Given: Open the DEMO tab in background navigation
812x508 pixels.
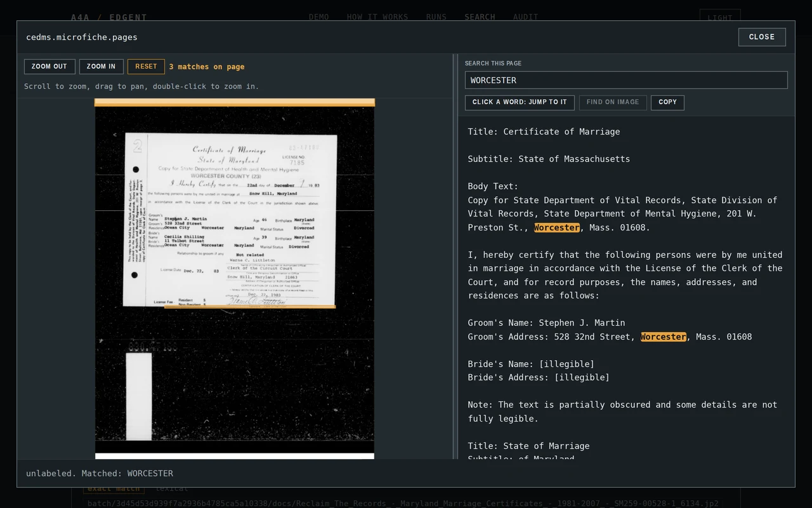Looking at the screenshot, I should (x=319, y=17).
